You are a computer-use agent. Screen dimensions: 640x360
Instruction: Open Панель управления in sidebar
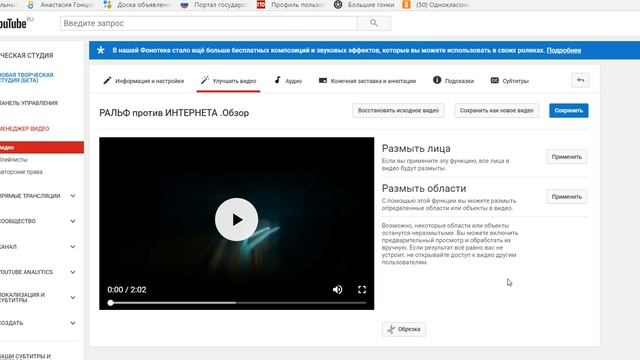pyautogui.click(x=29, y=103)
